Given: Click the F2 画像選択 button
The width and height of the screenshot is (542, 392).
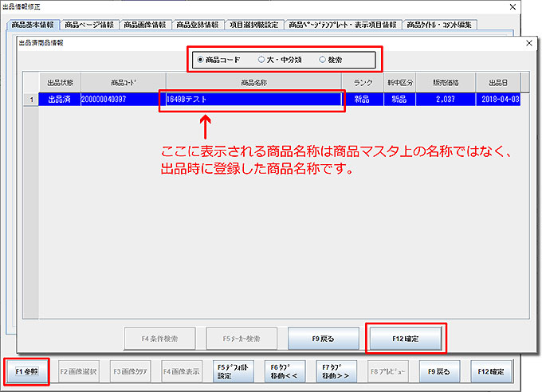Looking at the screenshot, I should 79,371.
